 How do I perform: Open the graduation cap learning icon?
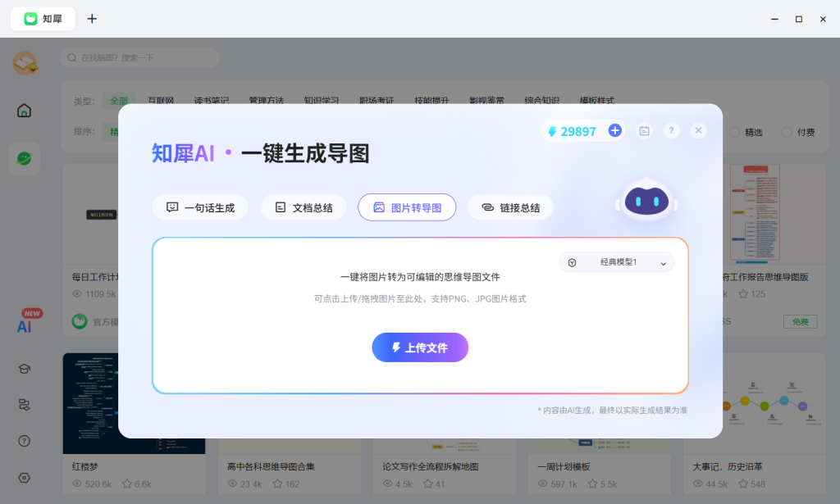[24, 369]
